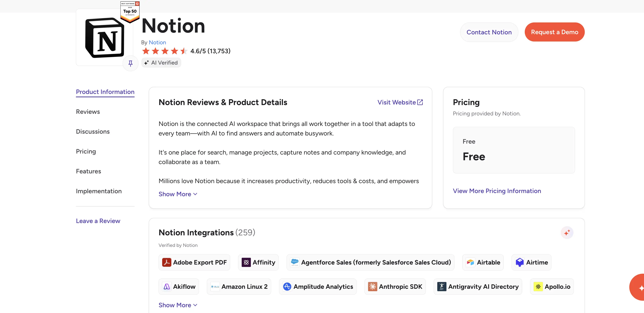The height and width of the screenshot is (313, 644).
Task: Open the Apollo.io integration chip
Action: 552,287
